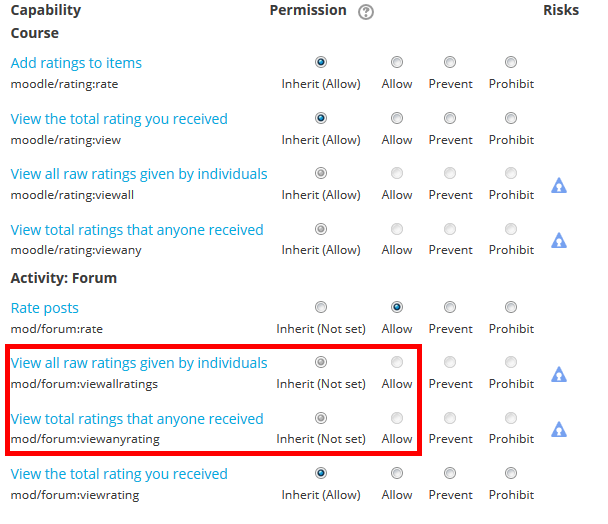
Task: Click risk warning icon for mod/forum:viewallratings
Action: (559, 374)
